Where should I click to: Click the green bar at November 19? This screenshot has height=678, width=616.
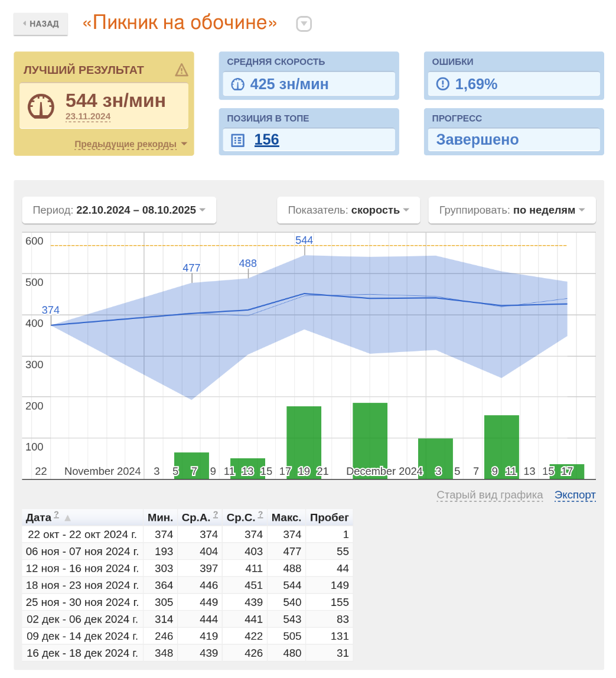pos(304,443)
